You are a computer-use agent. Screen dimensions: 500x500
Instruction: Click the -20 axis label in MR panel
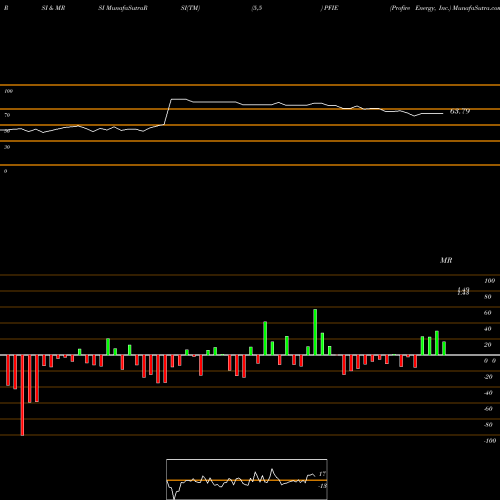488,377
